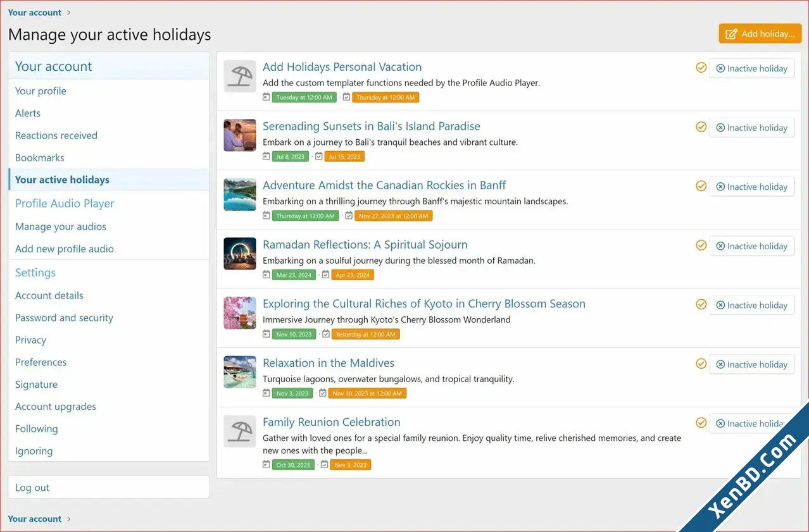809x532 pixels.
Task: Click start calendar icon beside Jul 8, 2023
Action: [x=267, y=156]
